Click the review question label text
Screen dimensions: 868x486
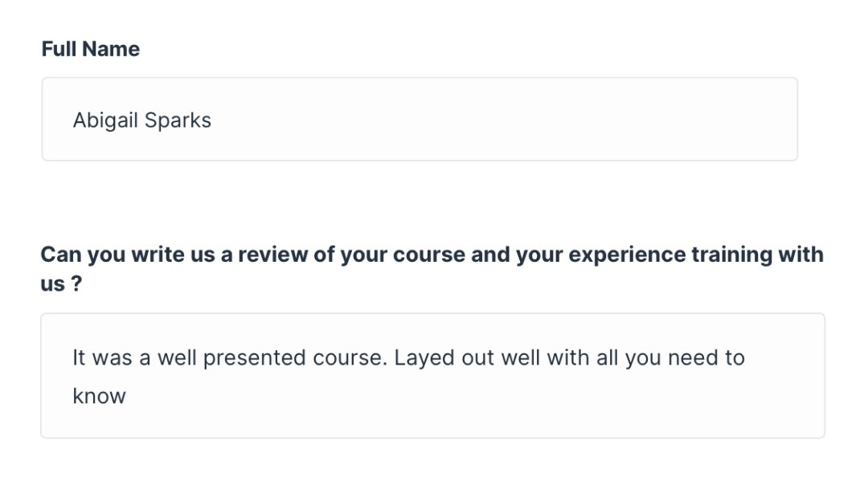pyautogui.click(x=432, y=255)
